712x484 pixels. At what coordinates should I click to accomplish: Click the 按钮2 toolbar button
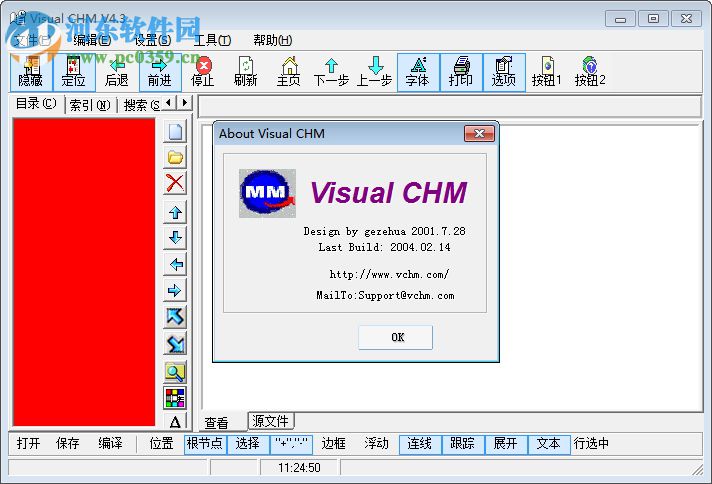[590, 73]
